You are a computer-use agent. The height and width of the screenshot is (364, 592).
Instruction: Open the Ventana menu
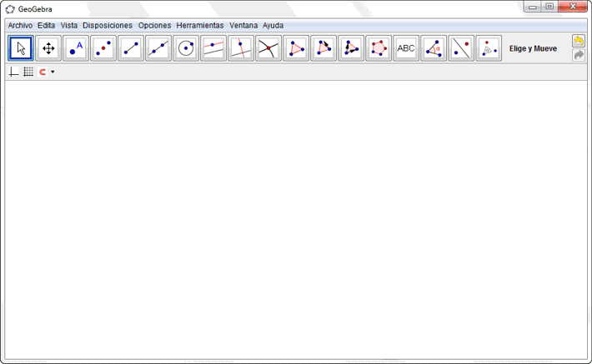click(x=243, y=26)
